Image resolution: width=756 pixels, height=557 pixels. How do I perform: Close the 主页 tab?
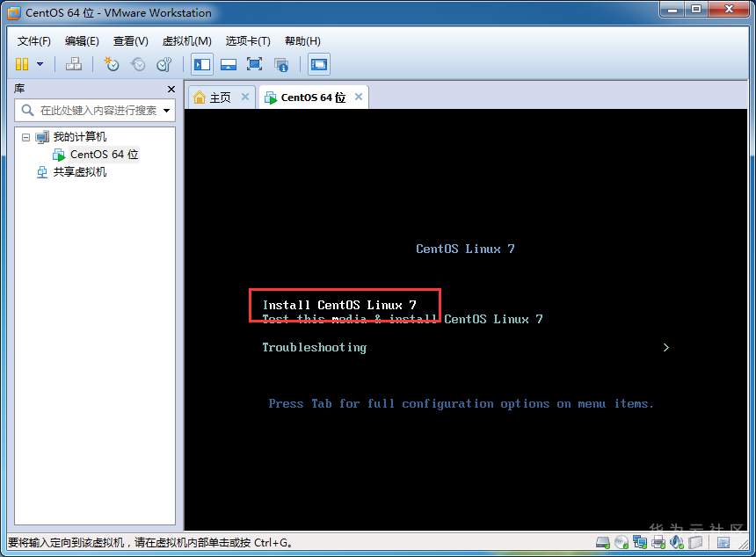(245, 97)
